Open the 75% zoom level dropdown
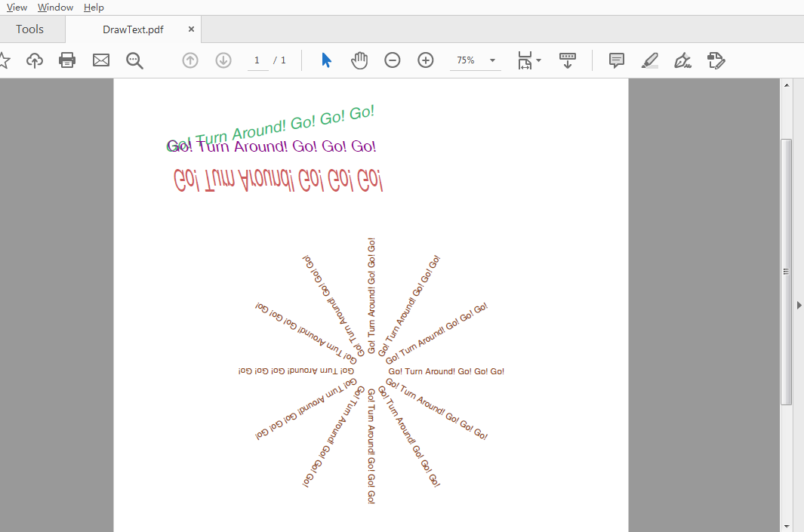Viewport: 804px width, 532px height. click(493, 60)
